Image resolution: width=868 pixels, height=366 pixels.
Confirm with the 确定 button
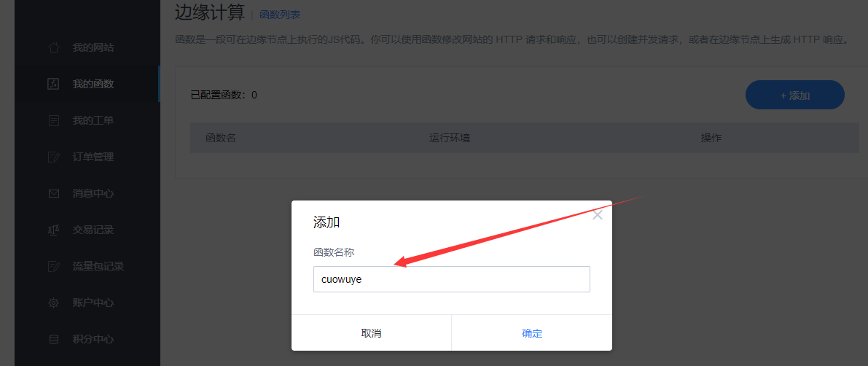tap(532, 332)
